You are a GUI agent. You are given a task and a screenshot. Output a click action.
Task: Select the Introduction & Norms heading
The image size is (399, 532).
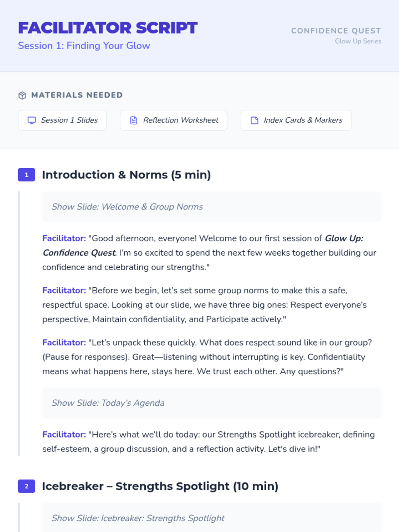coord(126,175)
